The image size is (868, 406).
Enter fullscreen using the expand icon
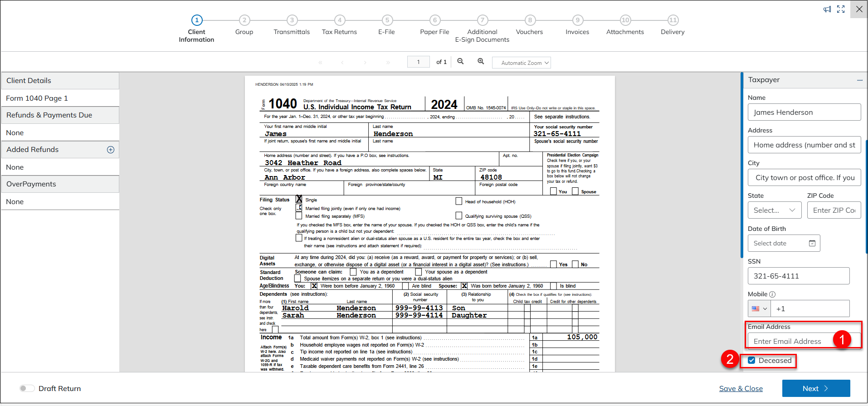[x=841, y=9]
